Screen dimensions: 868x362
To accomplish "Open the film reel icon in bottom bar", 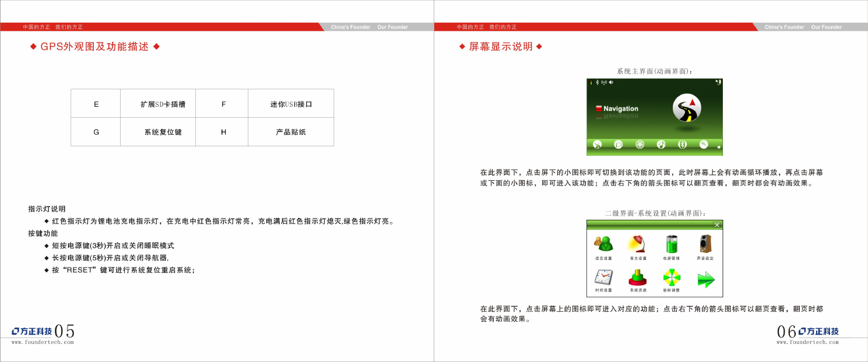I will click(639, 145).
